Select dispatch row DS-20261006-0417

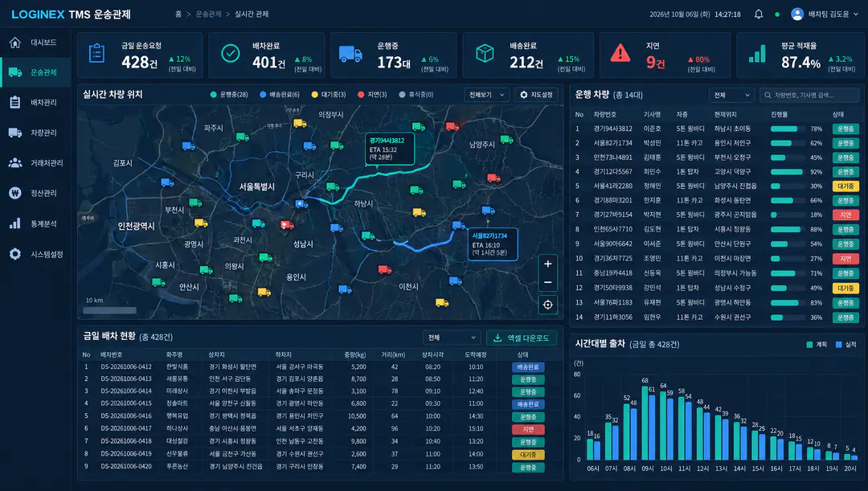(320, 428)
